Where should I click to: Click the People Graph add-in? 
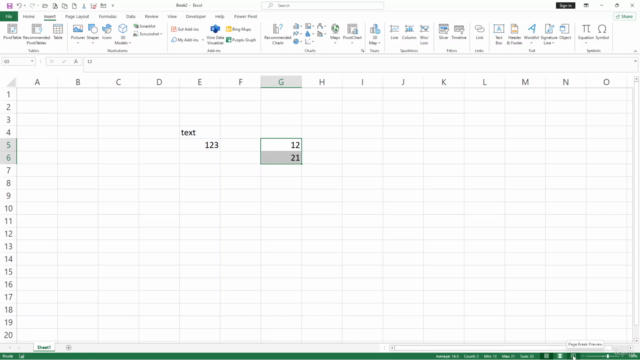(x=241, y=40)
